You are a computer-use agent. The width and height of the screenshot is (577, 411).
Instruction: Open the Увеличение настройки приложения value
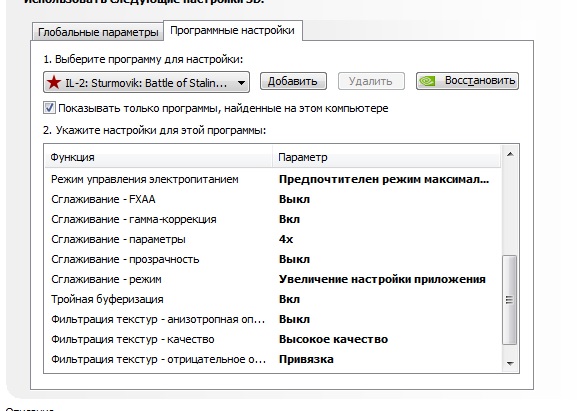(x=382, y=279)
